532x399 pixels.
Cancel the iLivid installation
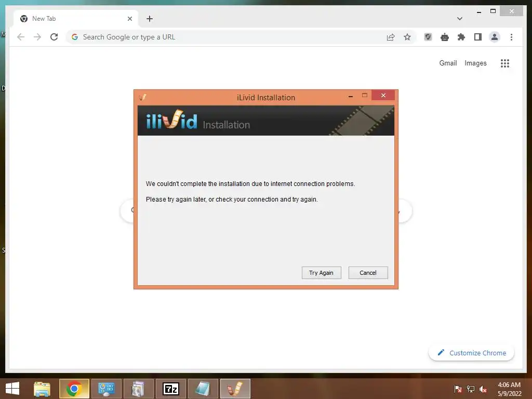[x=368, y=273]
